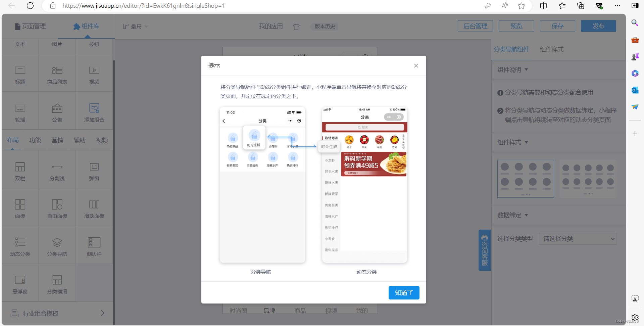Add the 滑动面板 sliding panel component
The height and width of the screenshot is (326, 644).
click(94, 207)
